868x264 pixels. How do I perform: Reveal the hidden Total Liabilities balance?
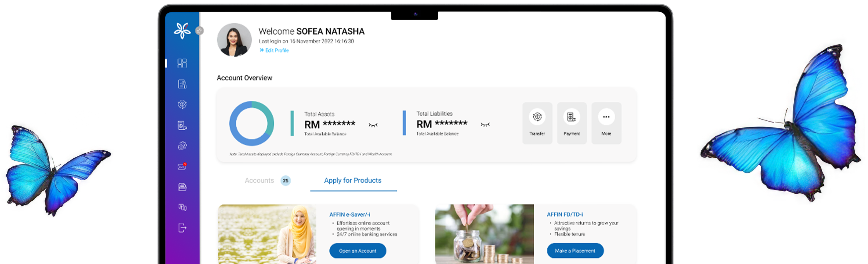click(x=485, y=125)
